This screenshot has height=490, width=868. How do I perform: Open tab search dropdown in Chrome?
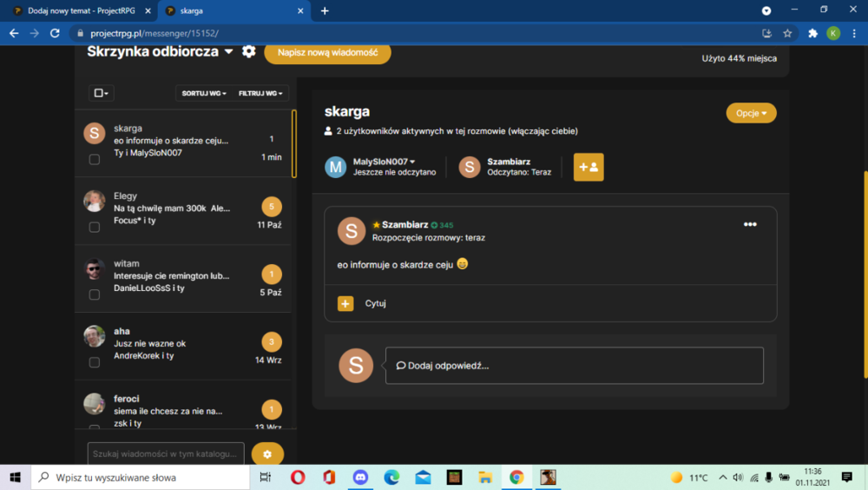click(x=766, y=10)
